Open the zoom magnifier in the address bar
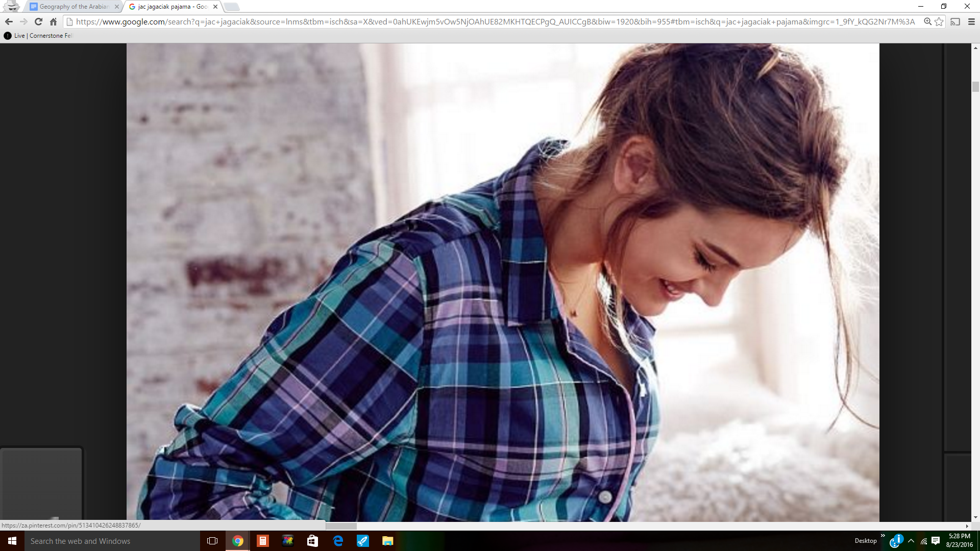Image resolution: width=980 pixels, height=551 pixels. pos(927,21)
